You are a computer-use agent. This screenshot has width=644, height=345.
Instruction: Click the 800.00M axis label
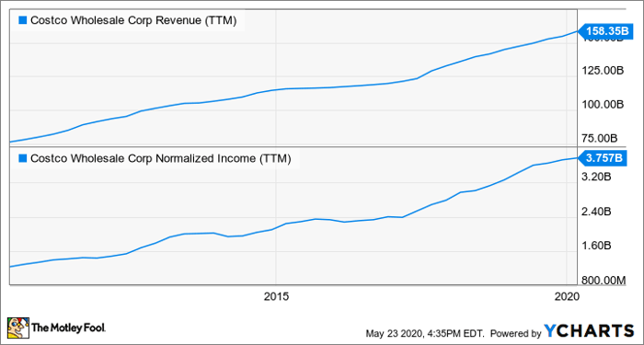(604, 280)
